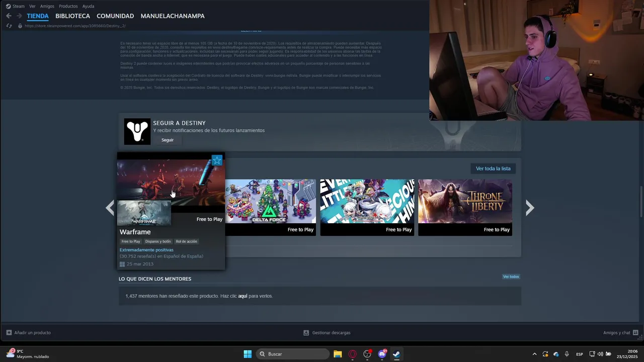Click Extremadamente positivas review summary
644x362 pixels.
click(x=146, y=250)
